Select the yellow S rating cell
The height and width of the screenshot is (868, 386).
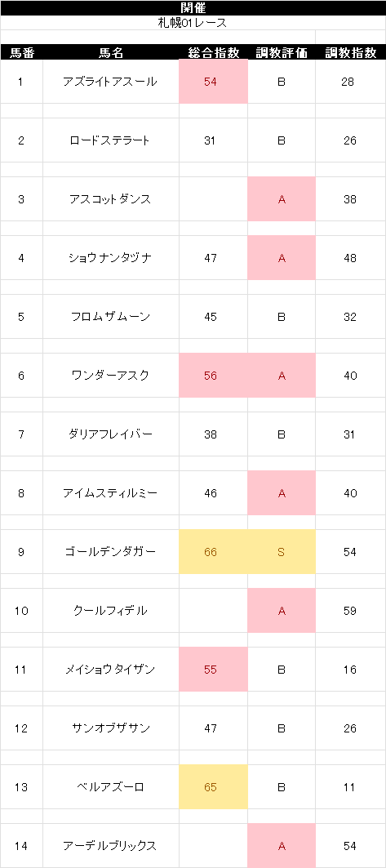(282, 552)
